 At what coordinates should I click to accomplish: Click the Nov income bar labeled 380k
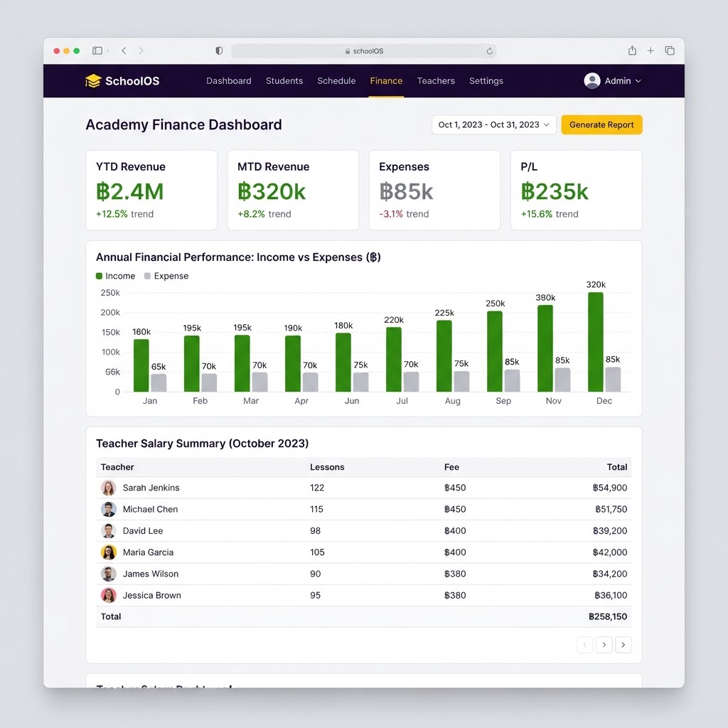[545, 348]
